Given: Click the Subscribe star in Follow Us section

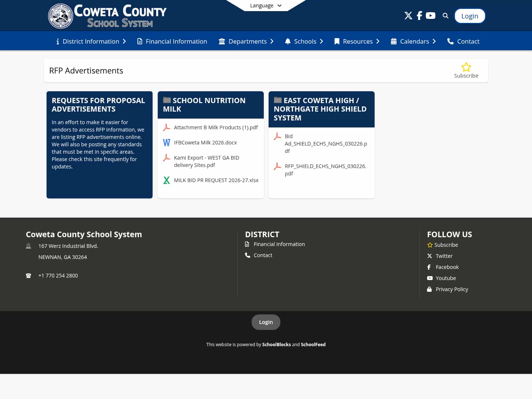Looking at the screenshot, I should (430, 245).
